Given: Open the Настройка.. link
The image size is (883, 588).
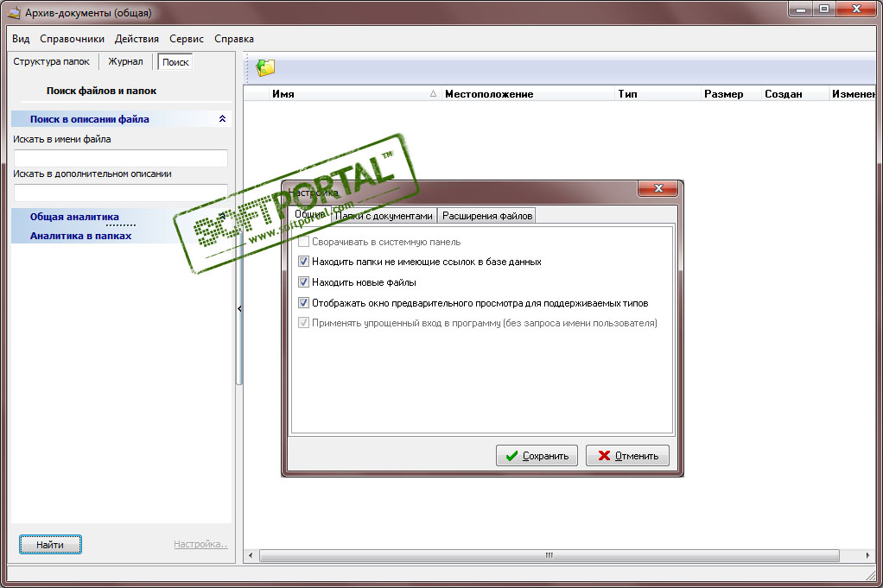Looking at the screenshot, I should 200,544.
